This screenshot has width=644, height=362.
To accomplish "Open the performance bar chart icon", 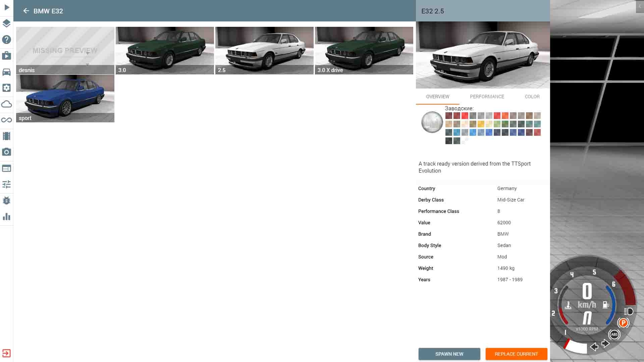I will pyautogui.click(x=6, y=217).
